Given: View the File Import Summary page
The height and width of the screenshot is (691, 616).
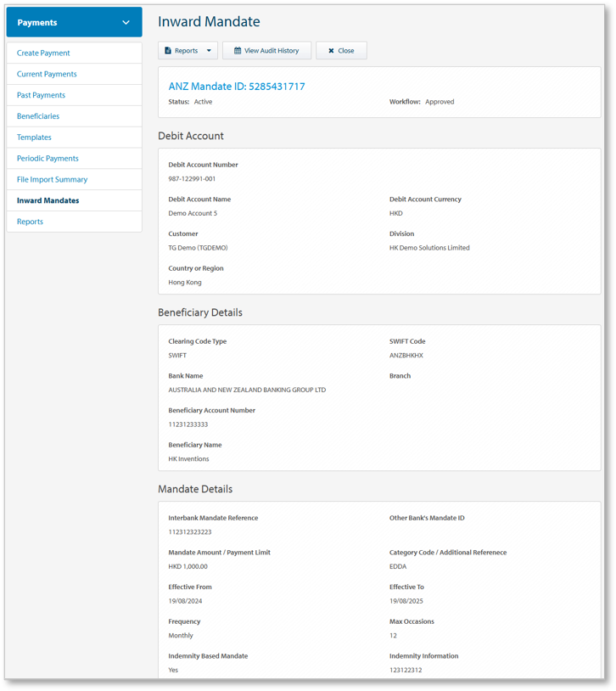Looking at the screenshot, I should (x=52, y=179).
